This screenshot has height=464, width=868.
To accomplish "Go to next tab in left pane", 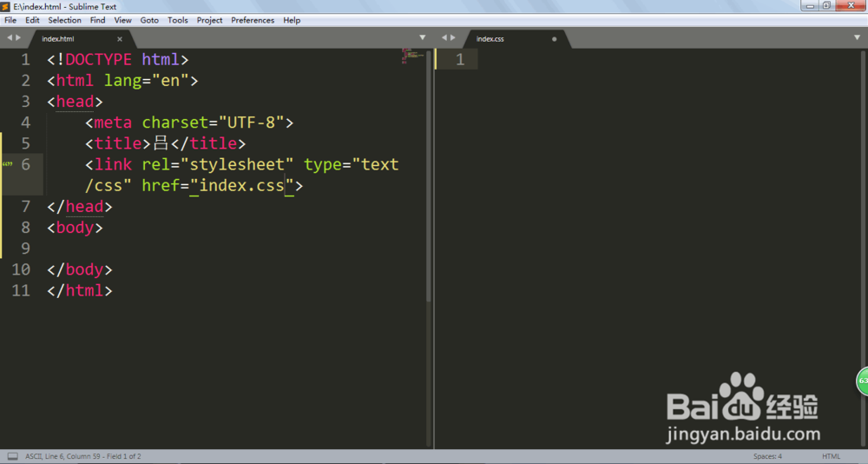I will [18, 37].
